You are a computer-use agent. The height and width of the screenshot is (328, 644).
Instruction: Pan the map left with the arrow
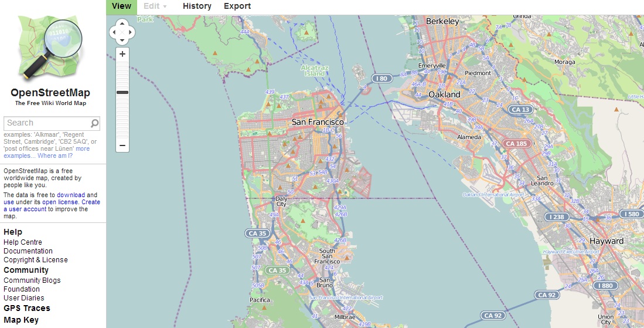click(x=114, y=32)
